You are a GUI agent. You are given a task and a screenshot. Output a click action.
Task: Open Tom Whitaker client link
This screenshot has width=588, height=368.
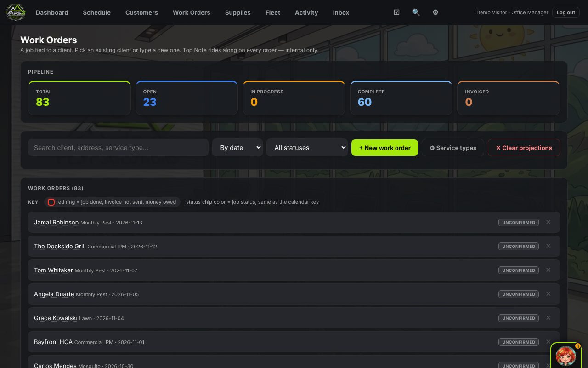coord(53,270)
